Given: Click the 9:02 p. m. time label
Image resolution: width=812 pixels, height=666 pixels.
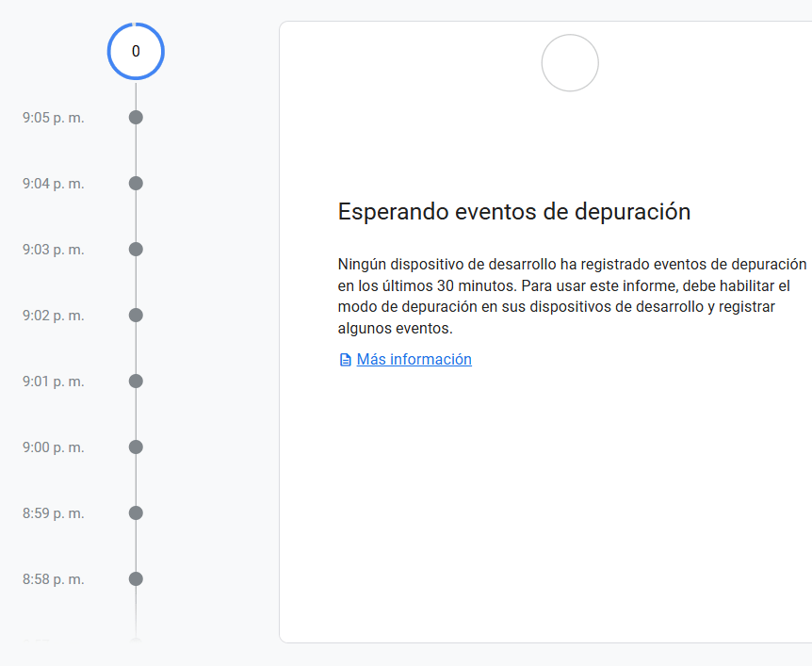Looking at the screenshot, I should click(54, 316).
